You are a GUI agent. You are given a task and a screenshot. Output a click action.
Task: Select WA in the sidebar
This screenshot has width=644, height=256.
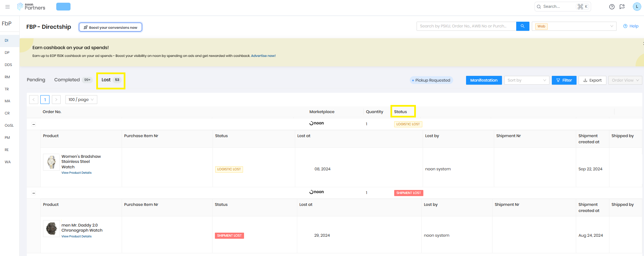8,162
